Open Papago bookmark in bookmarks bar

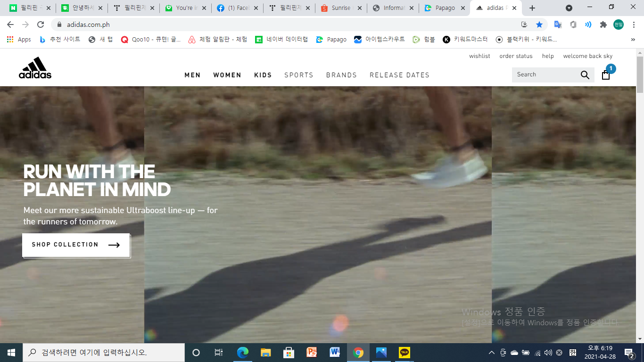click(331, 40)
